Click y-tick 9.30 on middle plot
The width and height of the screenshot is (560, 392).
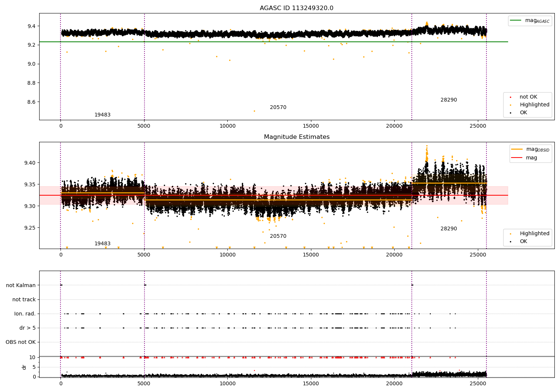point(30,206)
